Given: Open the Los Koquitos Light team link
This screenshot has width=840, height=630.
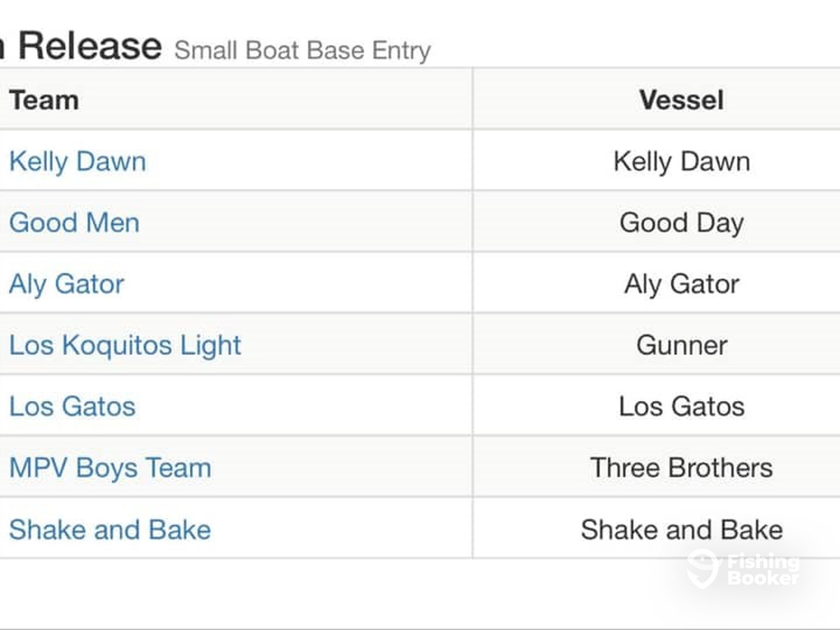Looking at the screenshot, I should tap(125, 345).
